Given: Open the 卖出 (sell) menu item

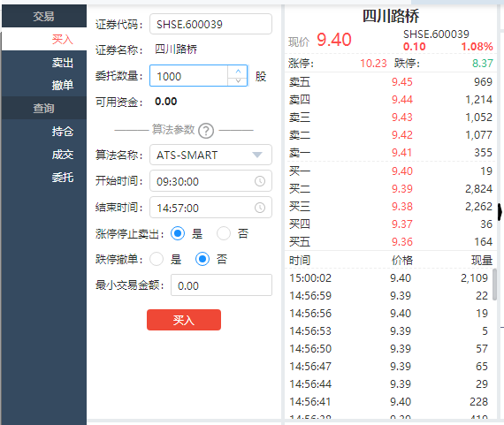Looking at the screenshot, I should tap(44, 63).
